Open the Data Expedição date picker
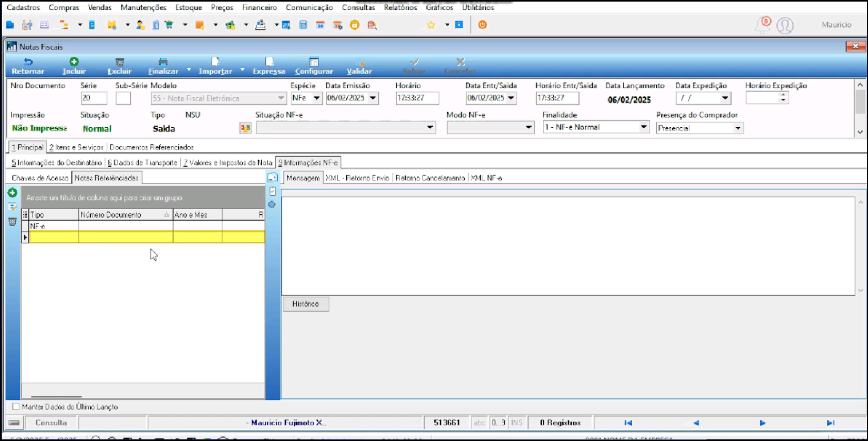 (725, 98)
